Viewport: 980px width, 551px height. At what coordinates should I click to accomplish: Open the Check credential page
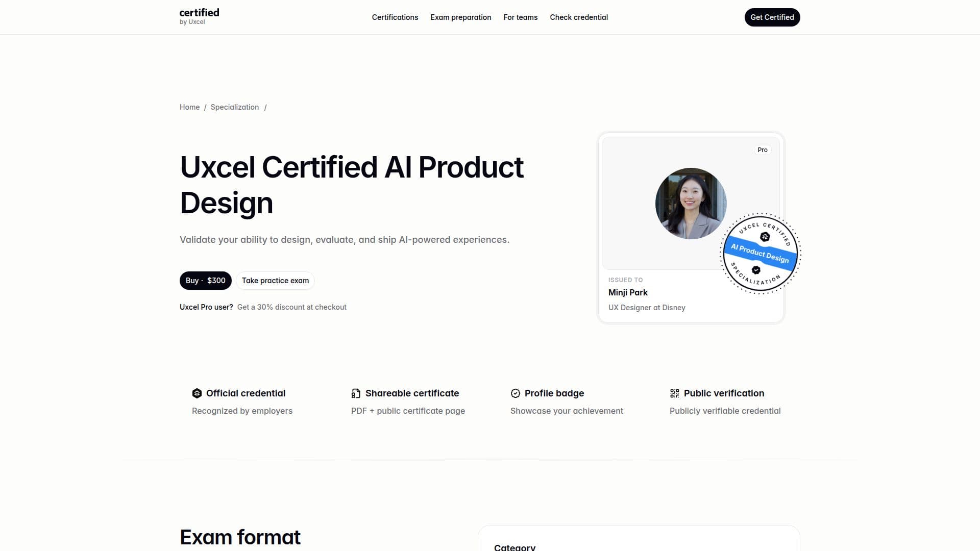tap(579, 17)
